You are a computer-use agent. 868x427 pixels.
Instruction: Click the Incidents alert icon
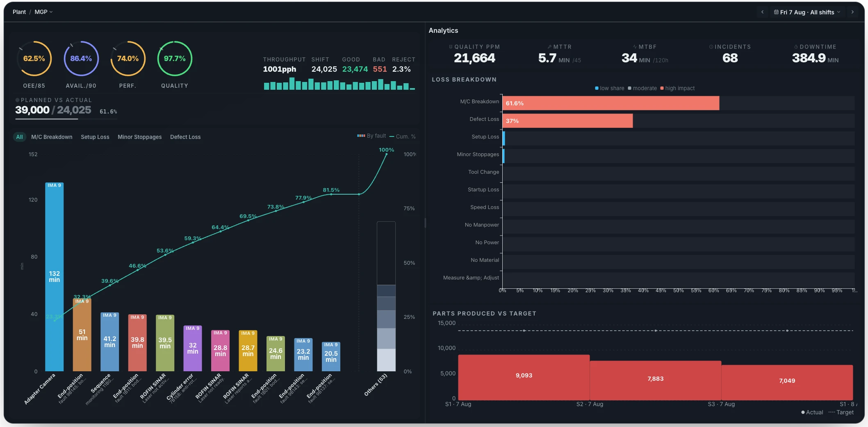click(711, 47)
